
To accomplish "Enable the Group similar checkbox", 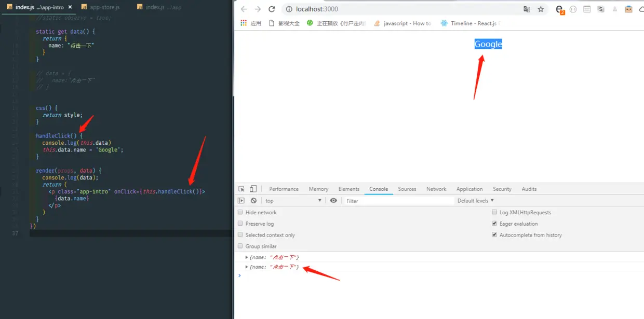I will (x=240, y=246).
